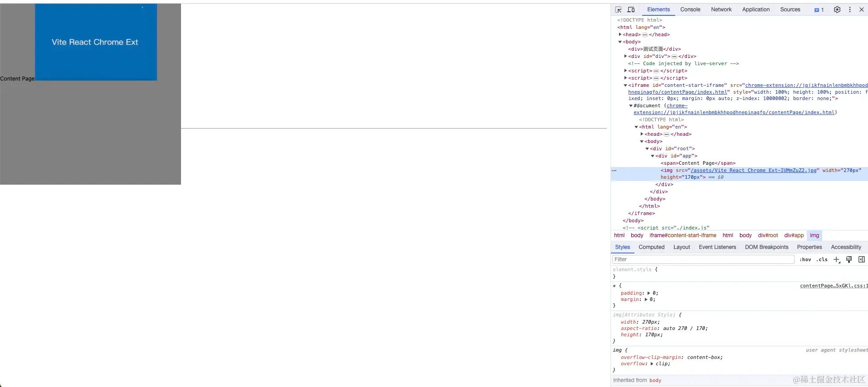Select iframe#content-start-iframe breadcrumb

[683, 235]
